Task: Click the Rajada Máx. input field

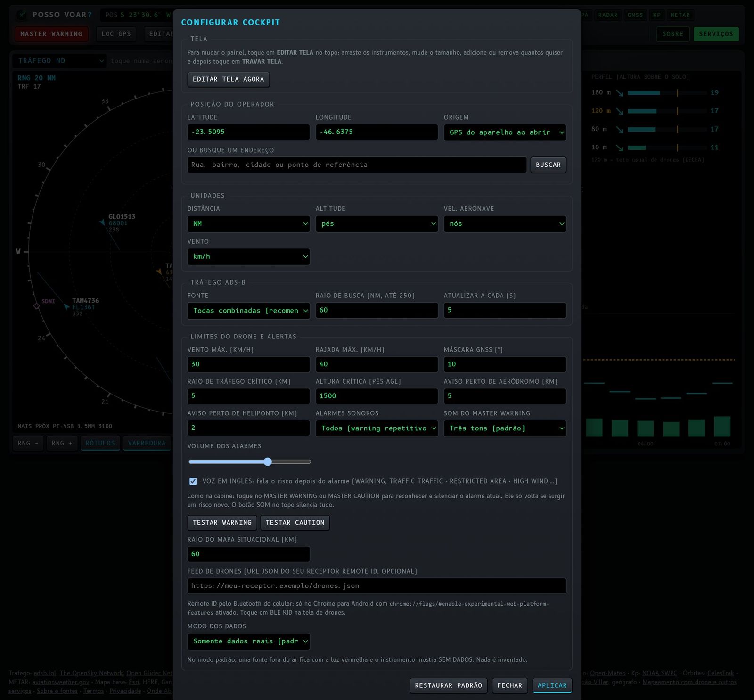Action: pos(377,364)
